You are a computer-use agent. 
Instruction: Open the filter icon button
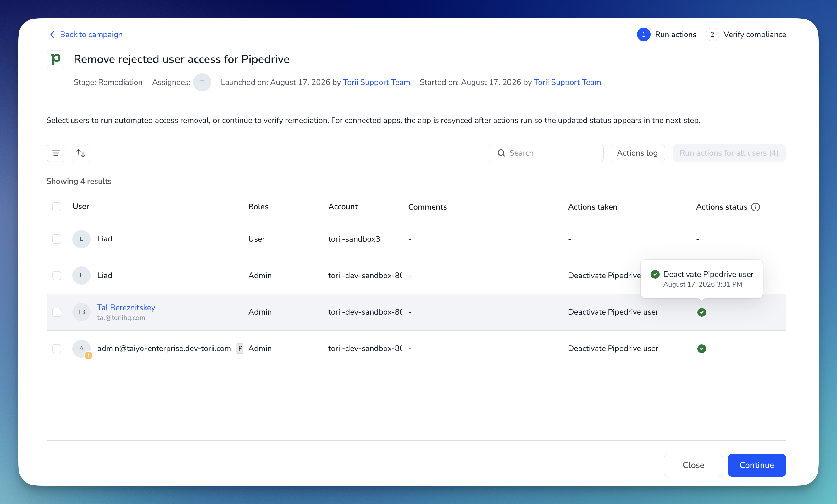click(56, 153)
